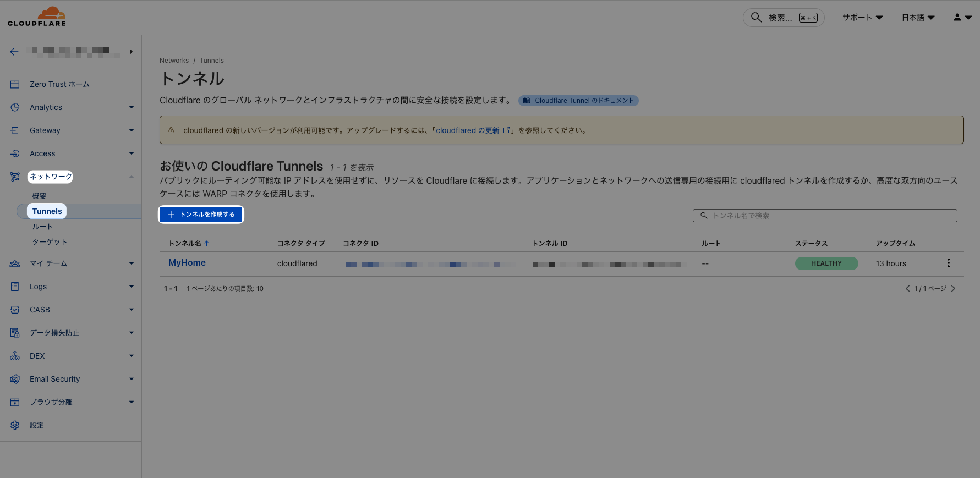The height and width of the screenshot is (478, 980).
Task: Click the external link icon after cloudflared の更新
Action: (507, 130)
